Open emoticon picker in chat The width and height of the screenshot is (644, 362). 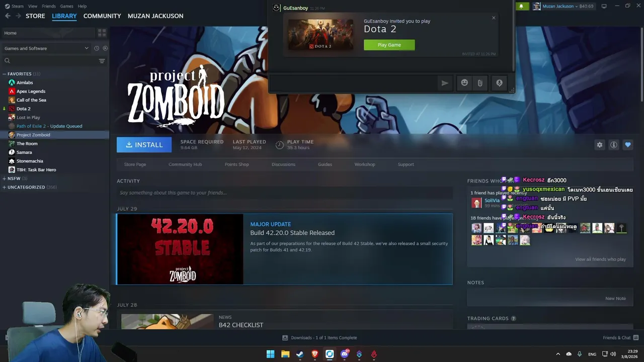point(464,83)
